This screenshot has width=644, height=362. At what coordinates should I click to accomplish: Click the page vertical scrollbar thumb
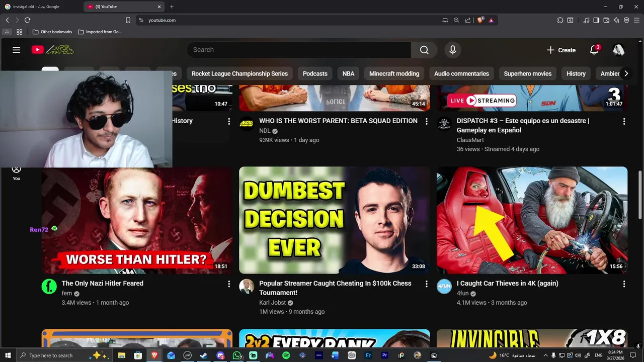(640, 195)
